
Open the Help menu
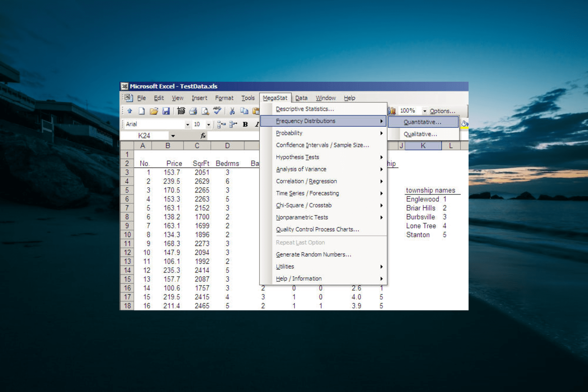point(349,98)
